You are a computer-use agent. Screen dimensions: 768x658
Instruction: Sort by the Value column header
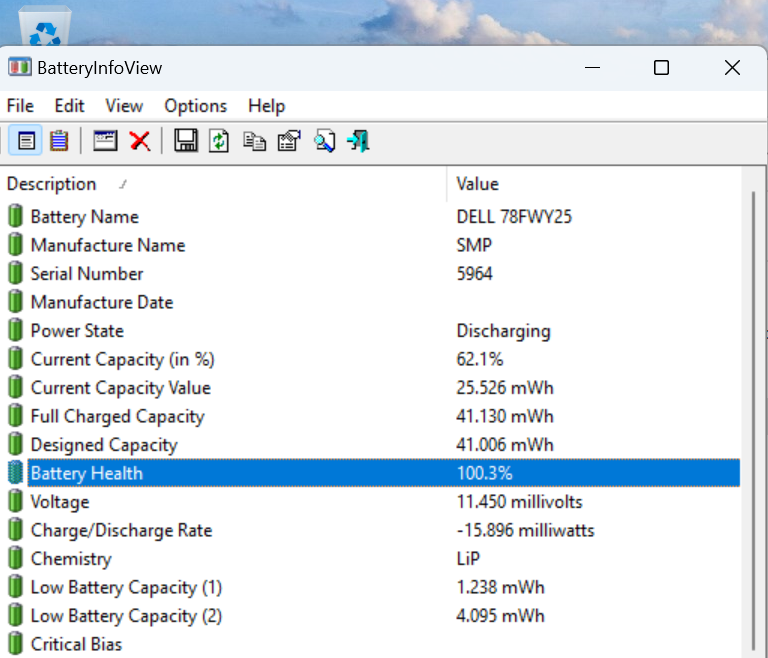(594, 184)
